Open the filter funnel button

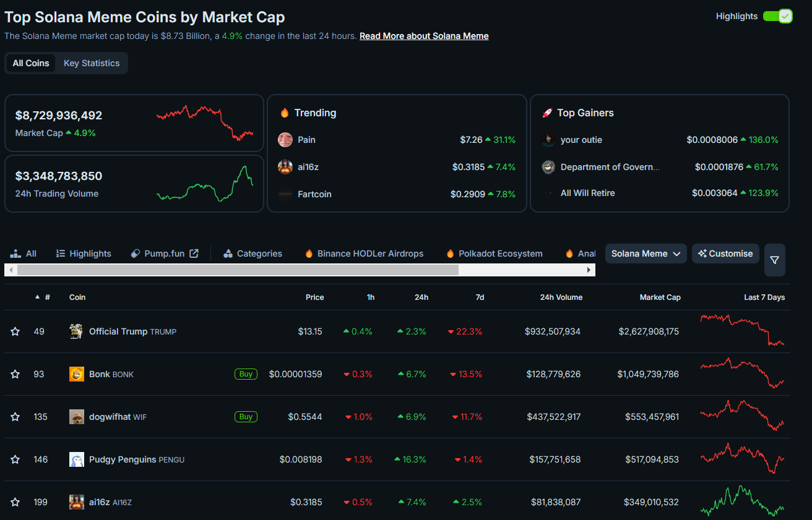click(x=775, y=260)
